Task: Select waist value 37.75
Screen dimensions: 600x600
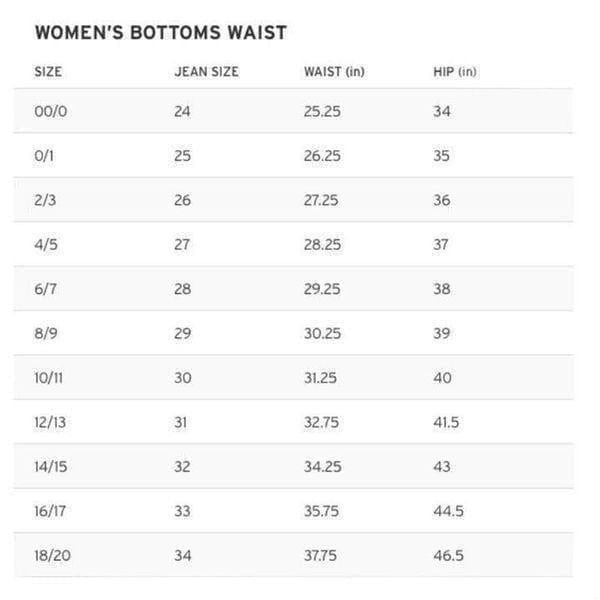Action: (x=320, y=555)
